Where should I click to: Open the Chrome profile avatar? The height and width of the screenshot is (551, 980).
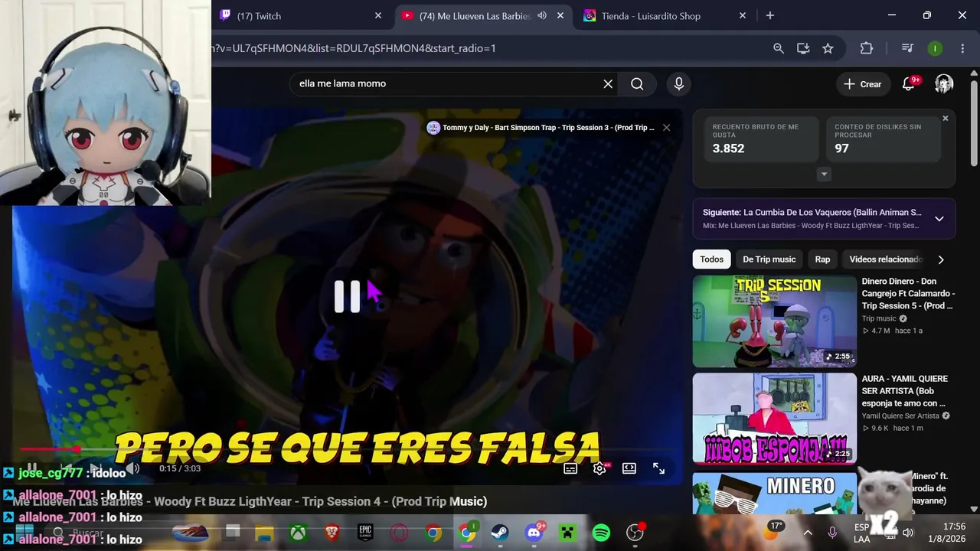(935, 48)
